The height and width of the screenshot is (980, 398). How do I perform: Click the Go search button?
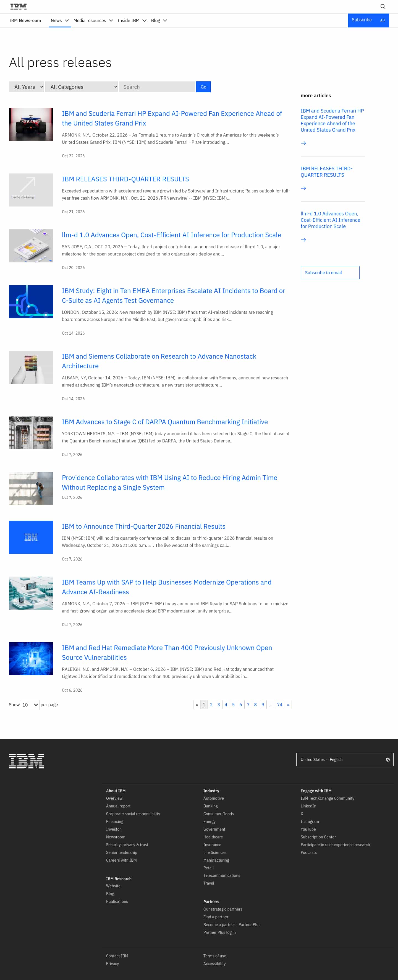203,87
